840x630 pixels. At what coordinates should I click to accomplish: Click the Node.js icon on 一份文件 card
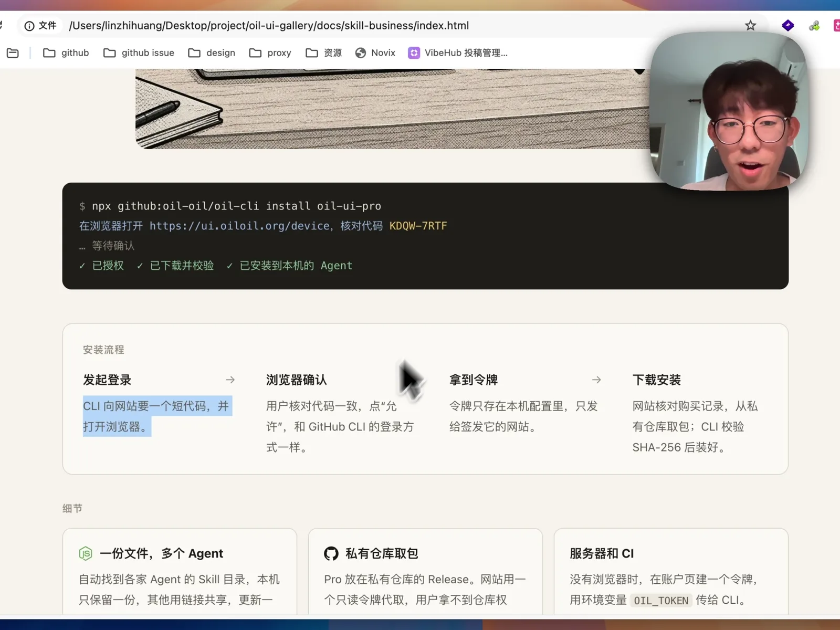(86, 553)
